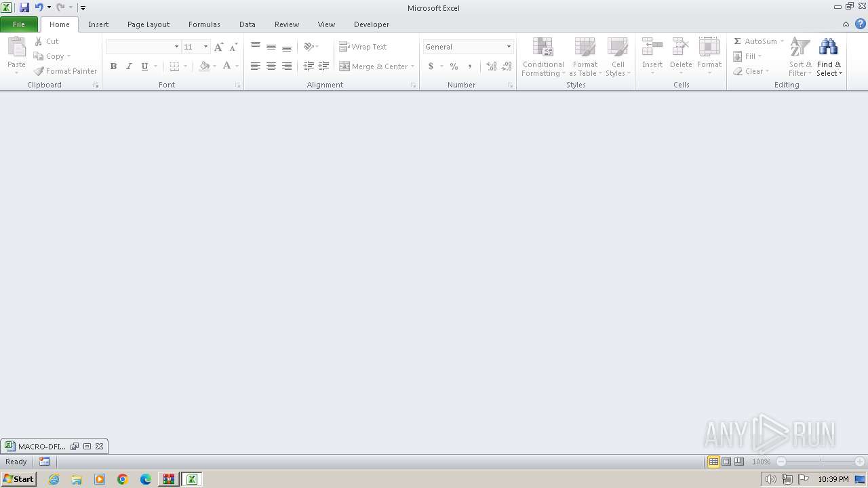Open Chrome from the taskbar
The width and height of the screenshot is (868, 488).
(123, 479)
